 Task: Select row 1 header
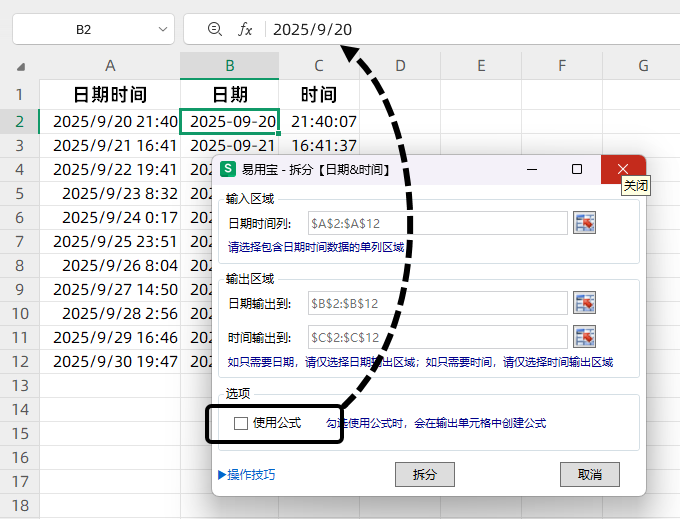click(x=19, y=95)
